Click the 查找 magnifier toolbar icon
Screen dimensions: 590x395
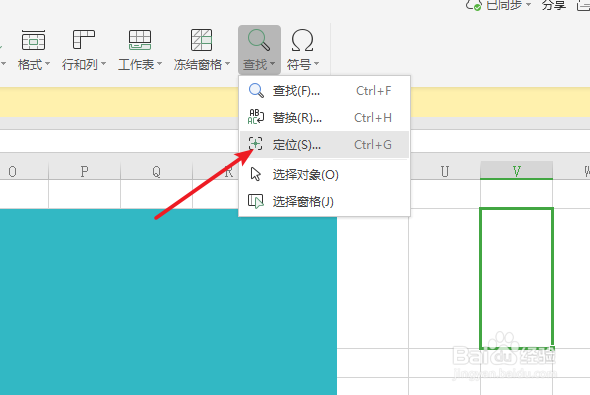pos(259,40)
